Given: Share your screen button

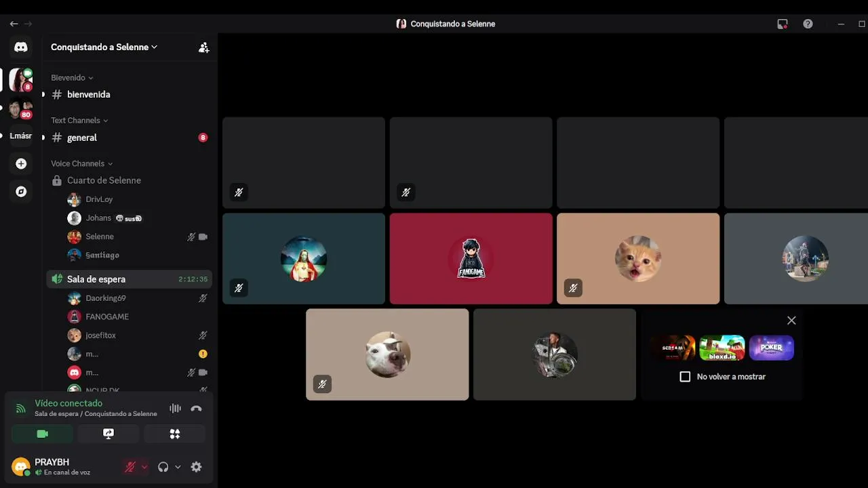Looking at the screenshot, I should [x=108, y=434].
